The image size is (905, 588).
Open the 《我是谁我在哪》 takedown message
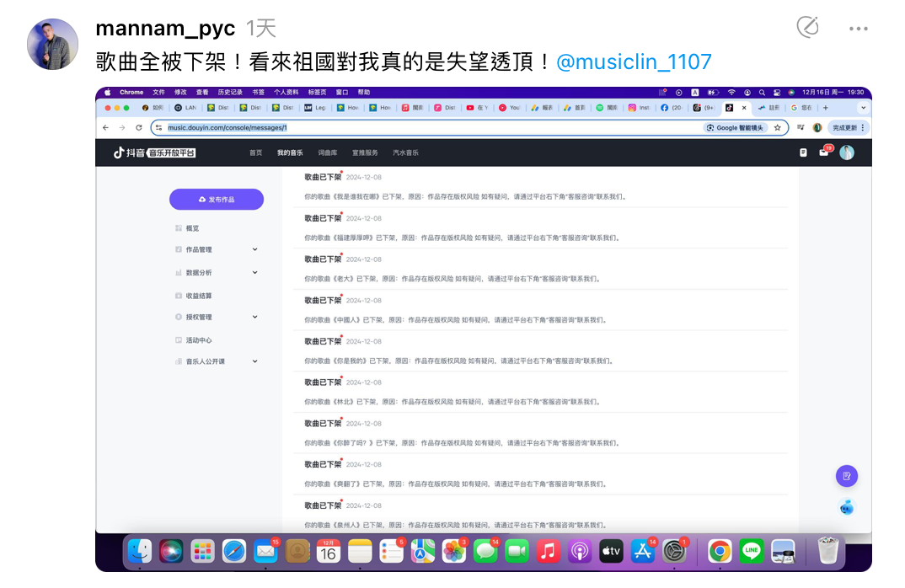(x=540, y=187)
